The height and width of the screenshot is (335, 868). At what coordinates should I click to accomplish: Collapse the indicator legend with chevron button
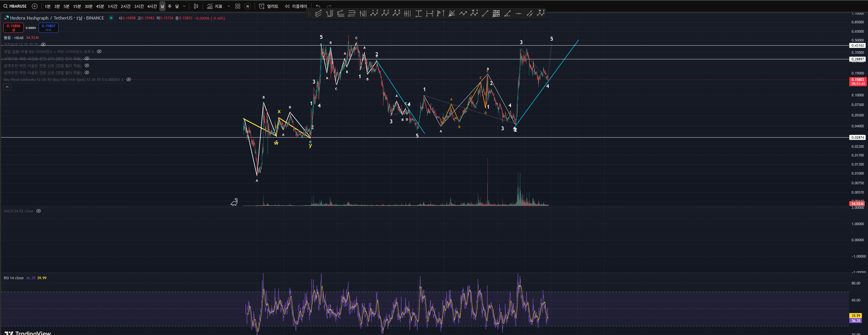pyautogui.click(x=7, y=87)
